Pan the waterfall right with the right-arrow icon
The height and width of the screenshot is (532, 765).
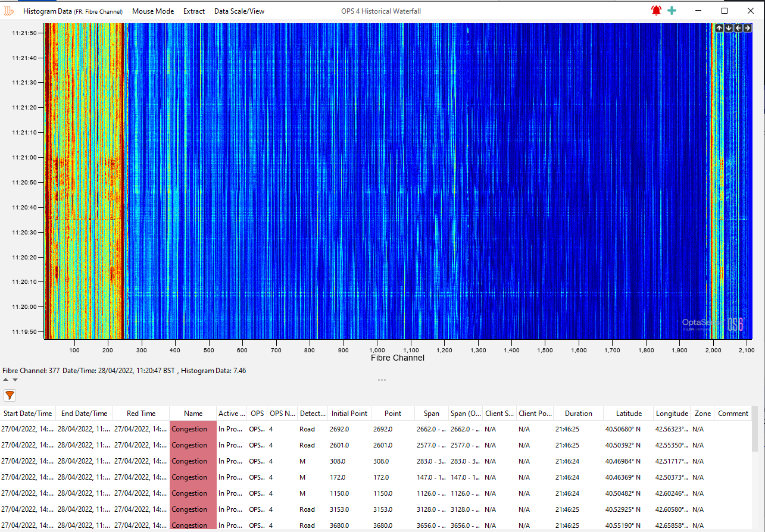click(x=747, y=28)
